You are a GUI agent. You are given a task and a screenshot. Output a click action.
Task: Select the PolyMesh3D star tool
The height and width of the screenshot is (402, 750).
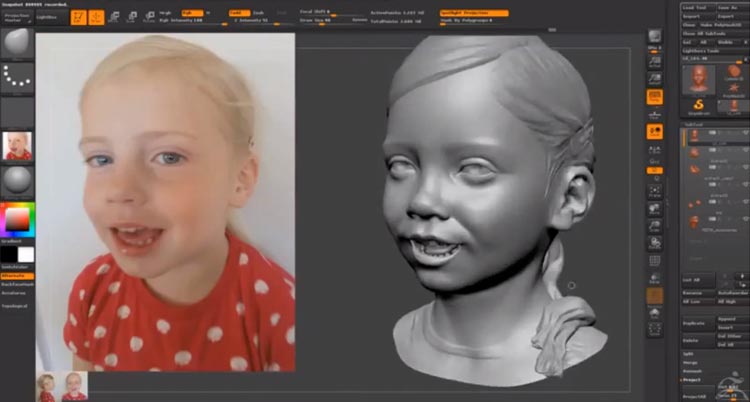coord(733,89)
